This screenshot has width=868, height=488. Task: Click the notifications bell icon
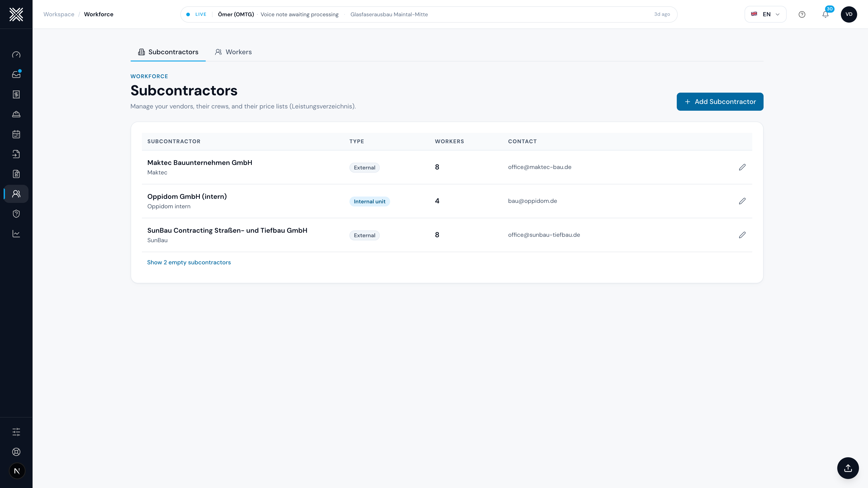click(825, 14)
